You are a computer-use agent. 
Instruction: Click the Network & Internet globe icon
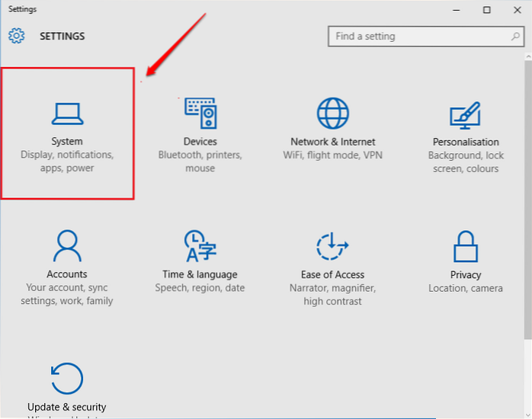332,113
